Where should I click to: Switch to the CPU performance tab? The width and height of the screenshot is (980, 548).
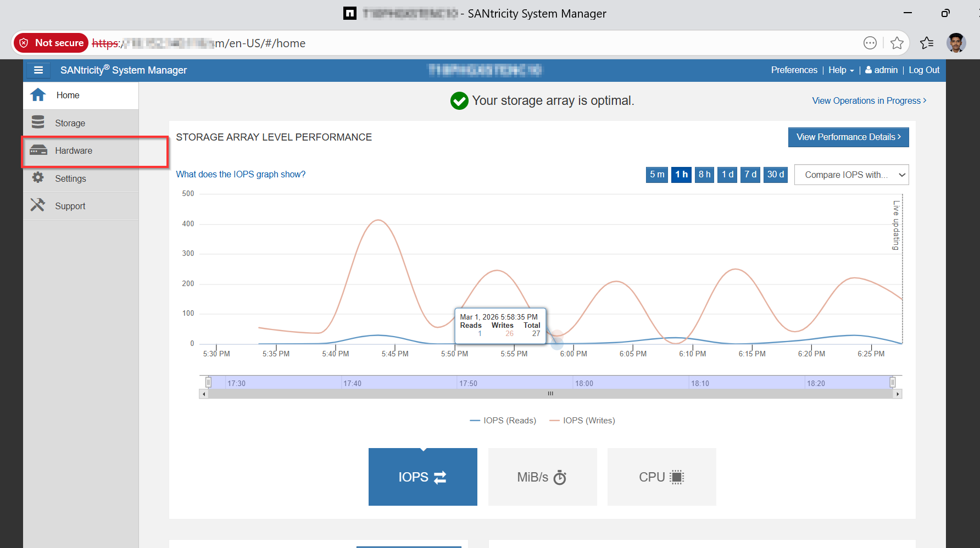click(x=661, y=477)
